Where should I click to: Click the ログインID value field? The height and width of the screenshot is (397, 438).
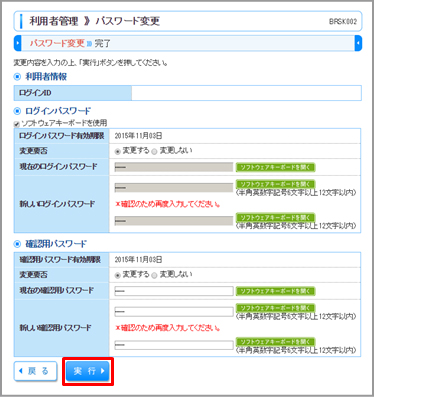pos(246,93)
